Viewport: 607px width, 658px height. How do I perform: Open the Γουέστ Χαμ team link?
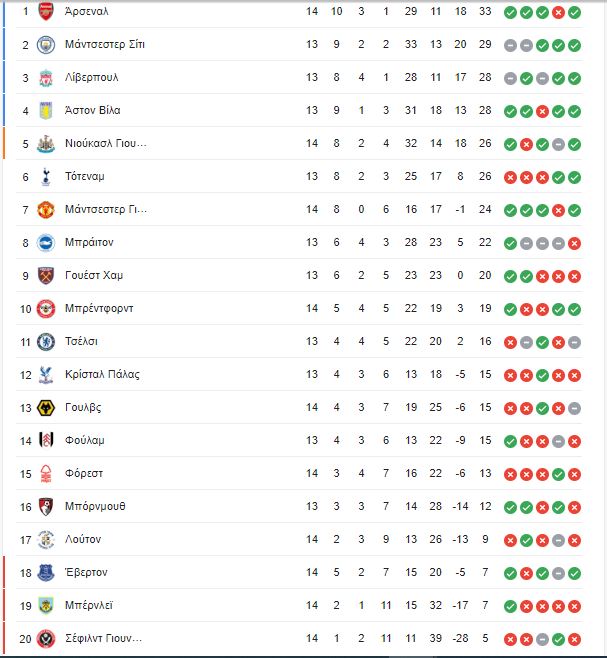pyautogui.click(x=94, y=275)
